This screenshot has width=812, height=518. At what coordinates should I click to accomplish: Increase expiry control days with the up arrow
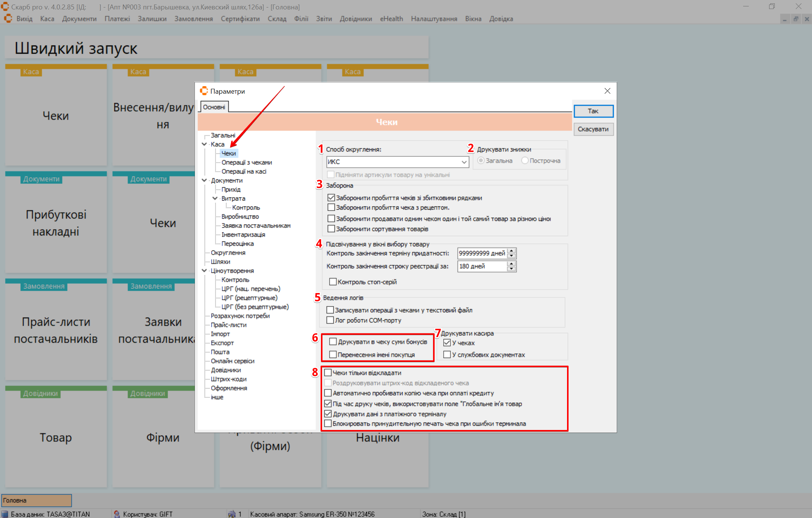[x=511, y=251]
